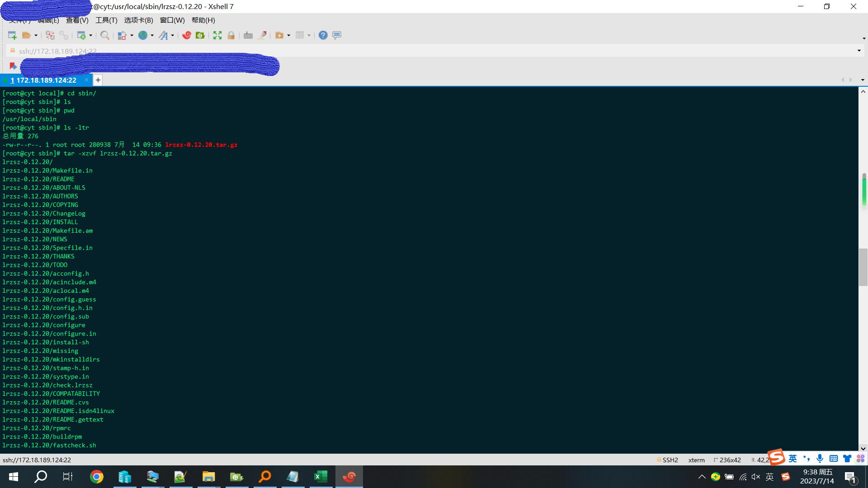The width and height of the screenshot is (868, 488).
Task: Open the blue Help question mark icon
Action: 323,35
